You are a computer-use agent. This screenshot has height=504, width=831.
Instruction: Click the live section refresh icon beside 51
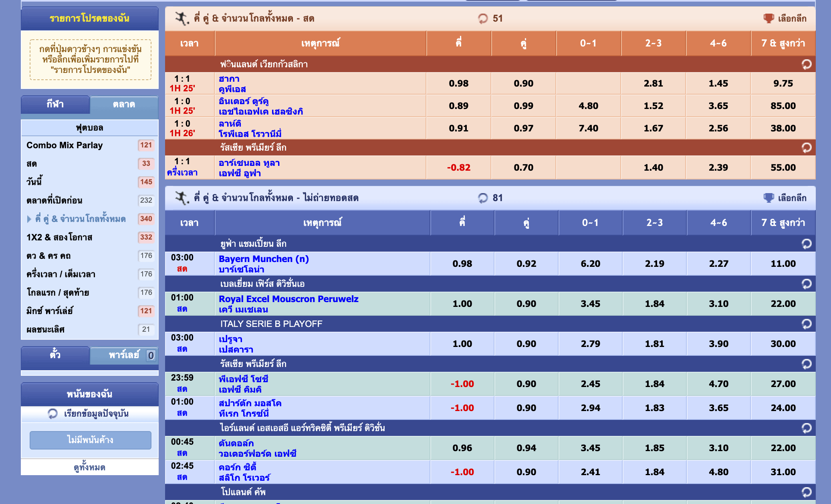[x=483, y=18]
